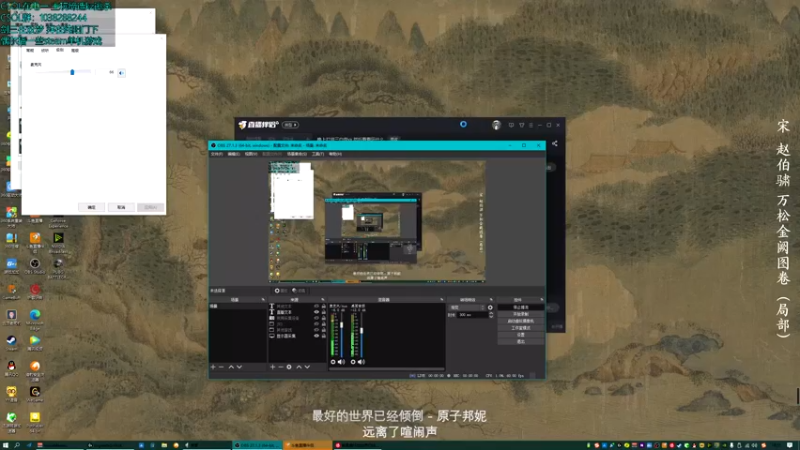800x450 pixels.
Task: Open the scene transition type dropdown
Action: pos(467,308)
